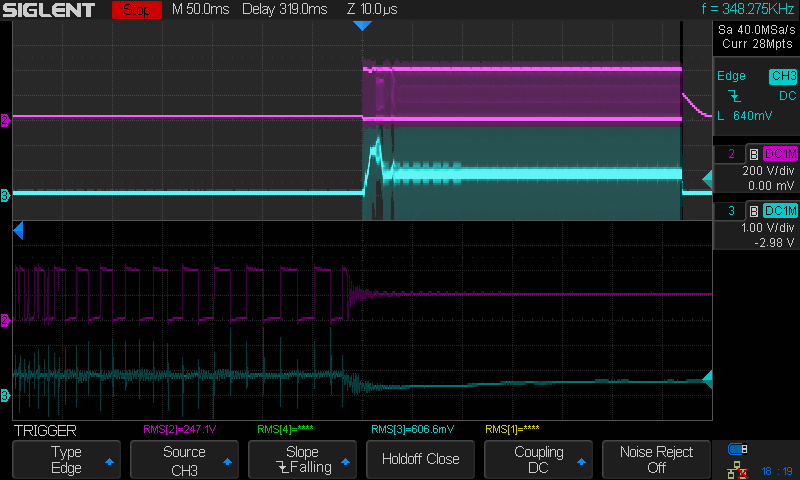Open channel 2 number label

coord(731,154)
